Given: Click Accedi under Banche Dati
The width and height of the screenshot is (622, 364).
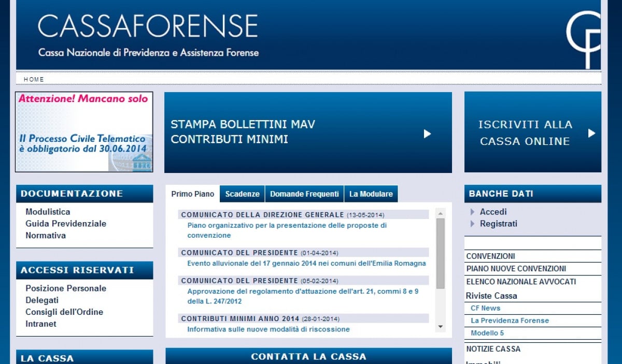Looking at the screenshot, I should point(493,212).
